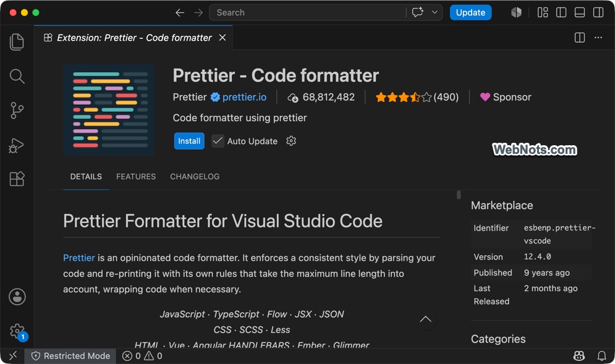Open Customize Layout icon
Viewport: 615px width, 364px height.
(543, 12)
